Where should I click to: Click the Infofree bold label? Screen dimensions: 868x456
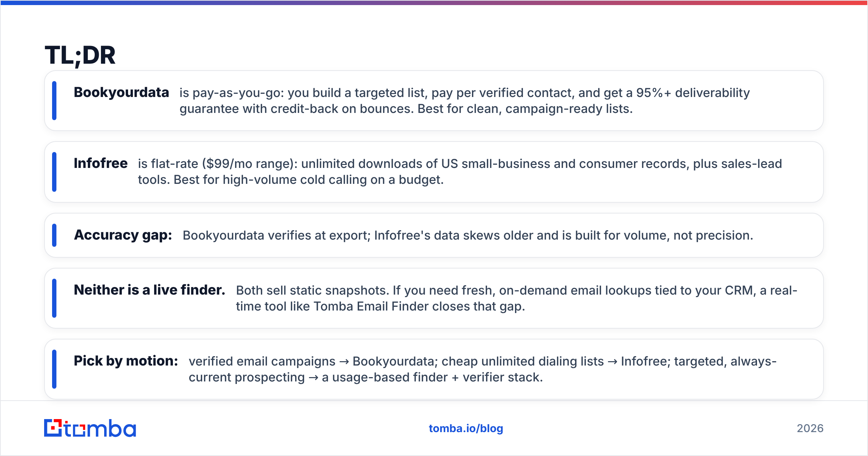pos(101,164)
